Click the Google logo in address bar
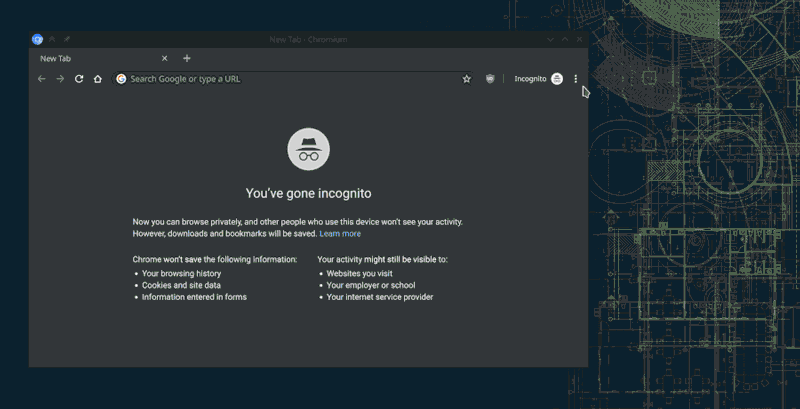 tap(121, 79)
